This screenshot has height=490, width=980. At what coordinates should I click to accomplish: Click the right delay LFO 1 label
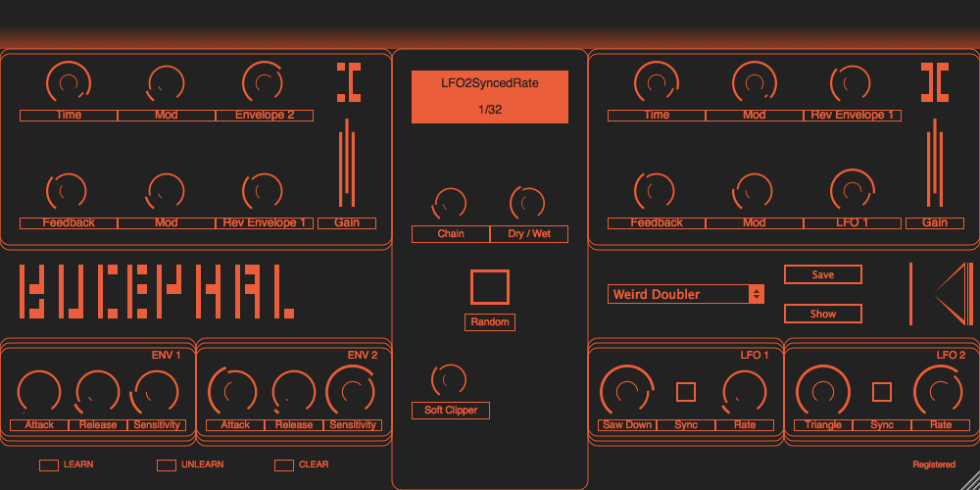(x=852, y=223)
